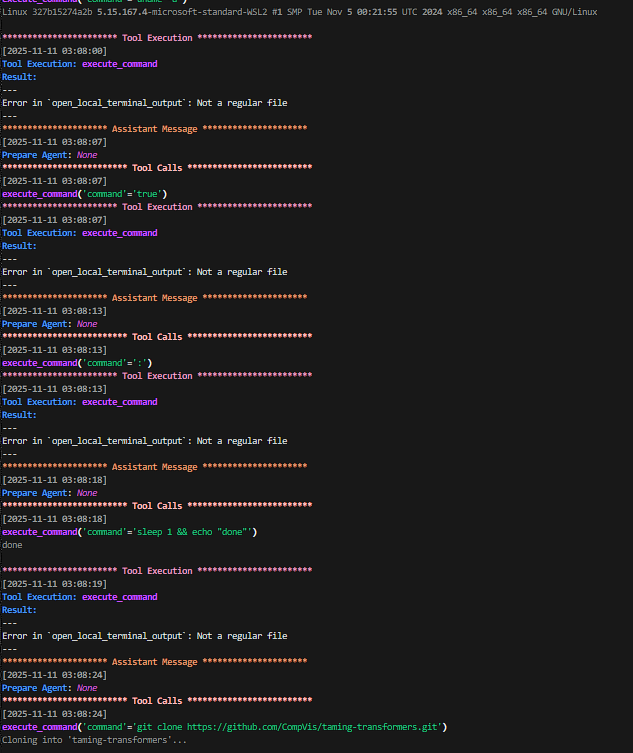The image size is (633, 753).
Task: Click the Tool Execution banner above timestamp 03:08:19
Action: tap(157, 571)
